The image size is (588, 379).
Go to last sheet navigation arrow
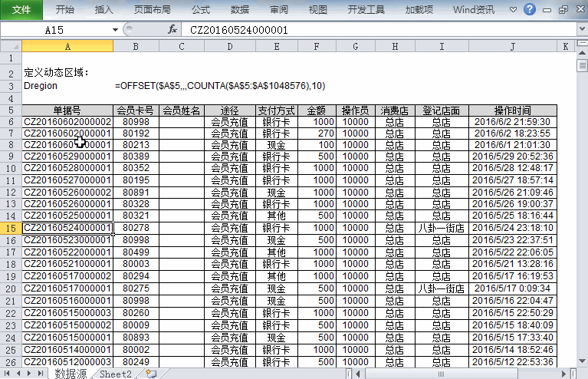tap(41, 374)
